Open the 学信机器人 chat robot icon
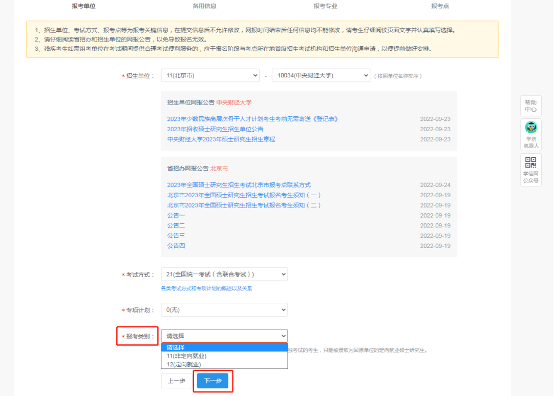Viewport: 554px width, 396px height. coord(531,135)
